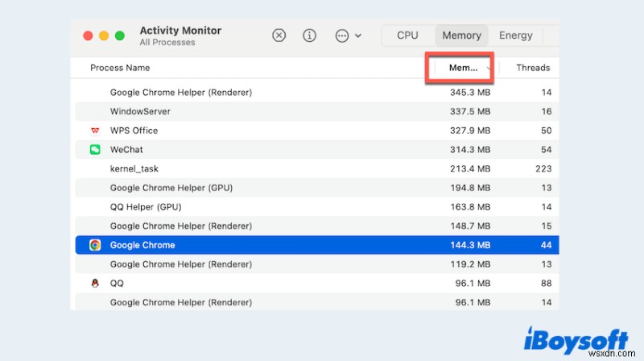This screenshot has height=361, width=644.
Task: Click the WPS Office app icon
Action: click(95, 131)
